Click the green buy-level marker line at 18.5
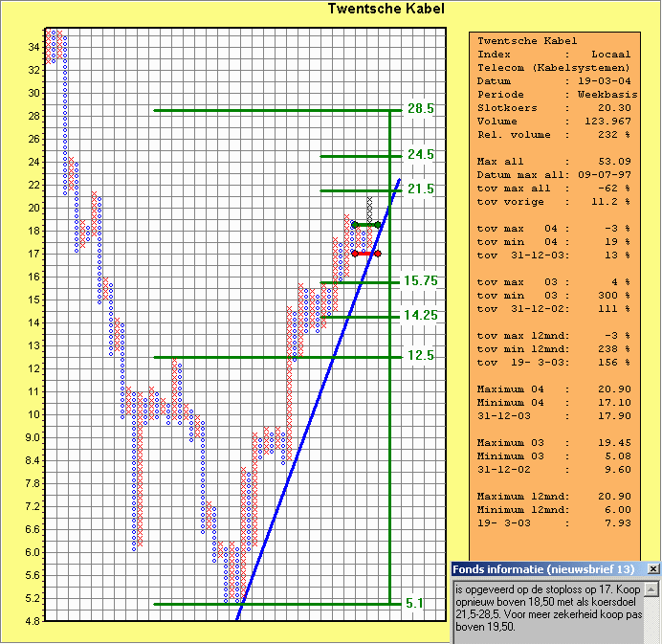Image resolution: width=662 pixels, height=644 pixels. 365,225
